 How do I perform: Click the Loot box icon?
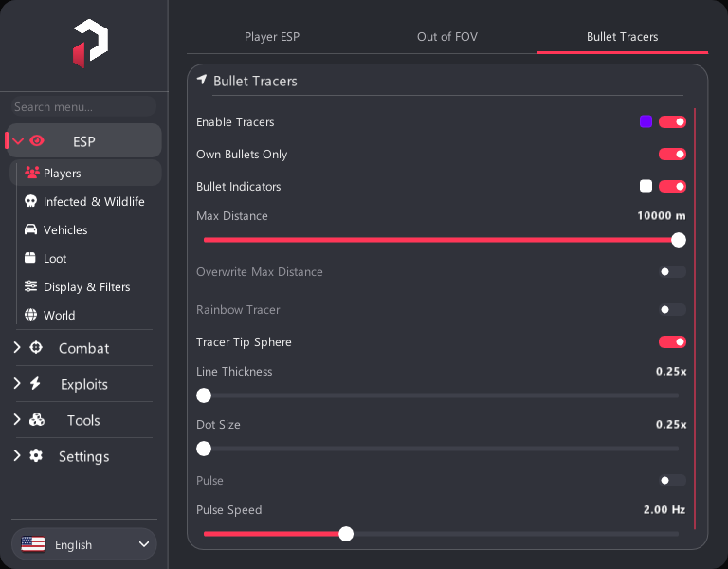[30, 258]
